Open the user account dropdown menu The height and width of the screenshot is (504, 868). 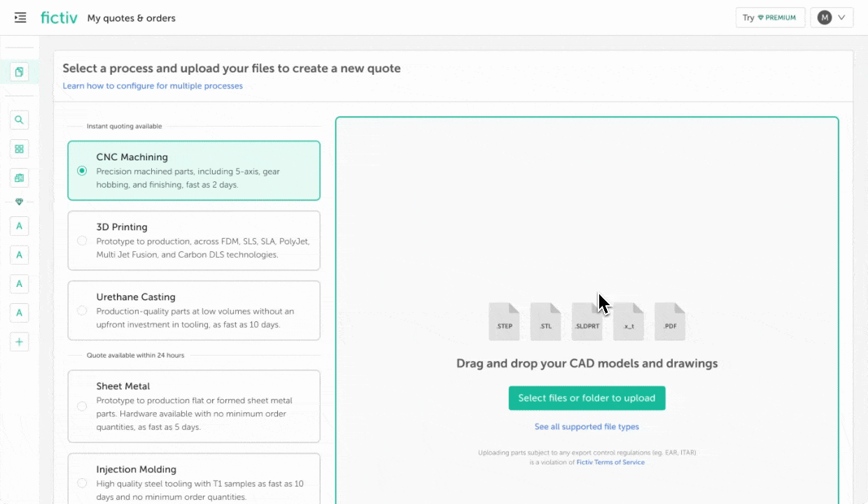(831, 17)
